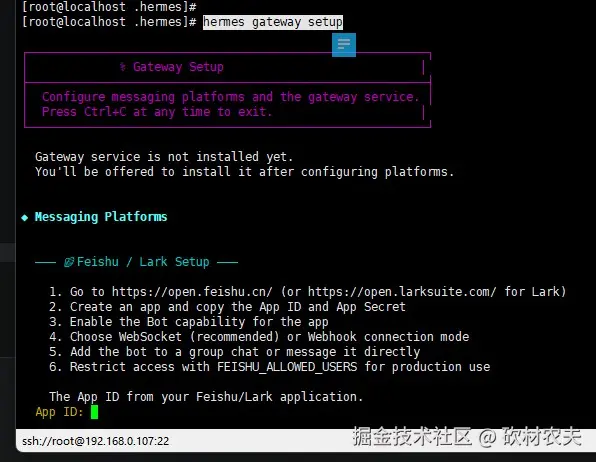Click the 'Feishu / Lark Setup' header
Viewport: 596px width, 462px height.
pos(143,262)
